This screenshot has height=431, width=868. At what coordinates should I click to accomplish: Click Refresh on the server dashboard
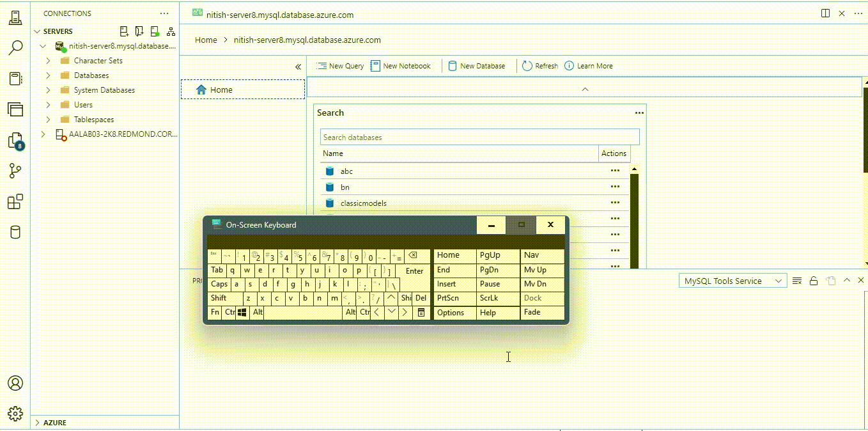539,65
